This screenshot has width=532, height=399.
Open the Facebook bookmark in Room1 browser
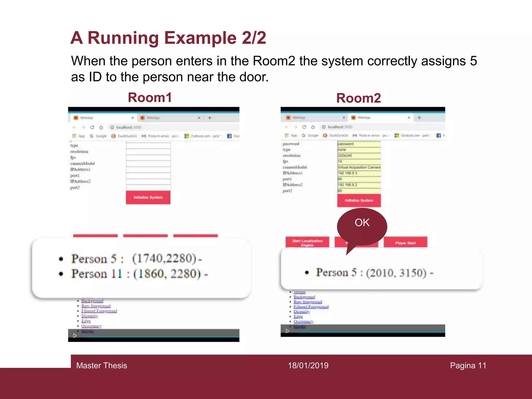pos(233,136)
